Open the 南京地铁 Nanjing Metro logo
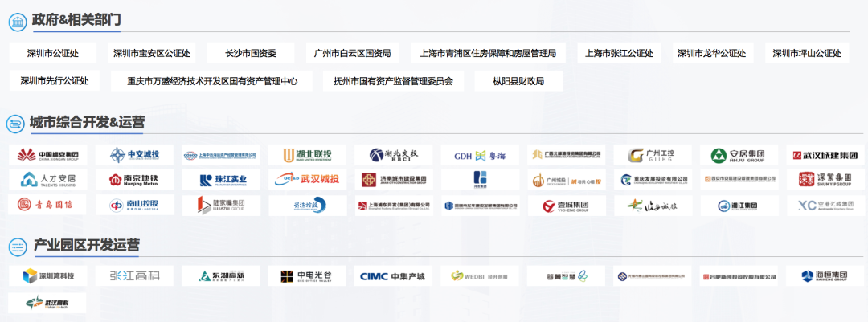 pos(134,180)
